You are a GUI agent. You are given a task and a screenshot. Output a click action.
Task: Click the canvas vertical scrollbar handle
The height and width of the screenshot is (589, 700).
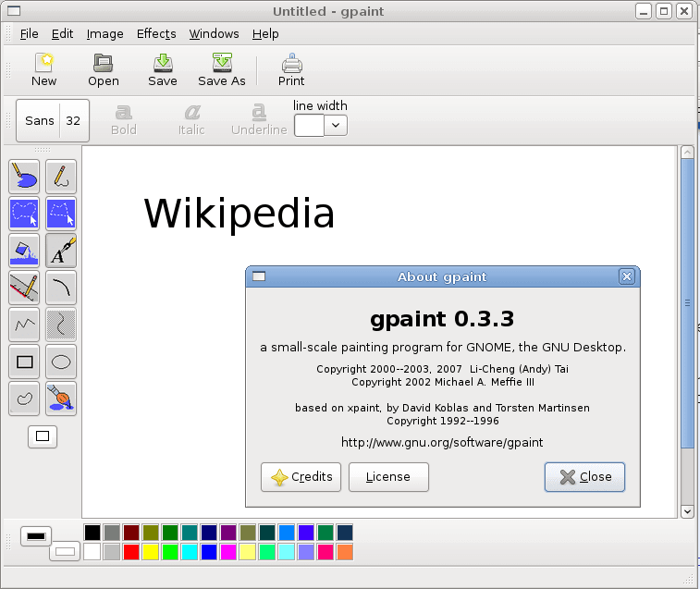tap(687, 302)
